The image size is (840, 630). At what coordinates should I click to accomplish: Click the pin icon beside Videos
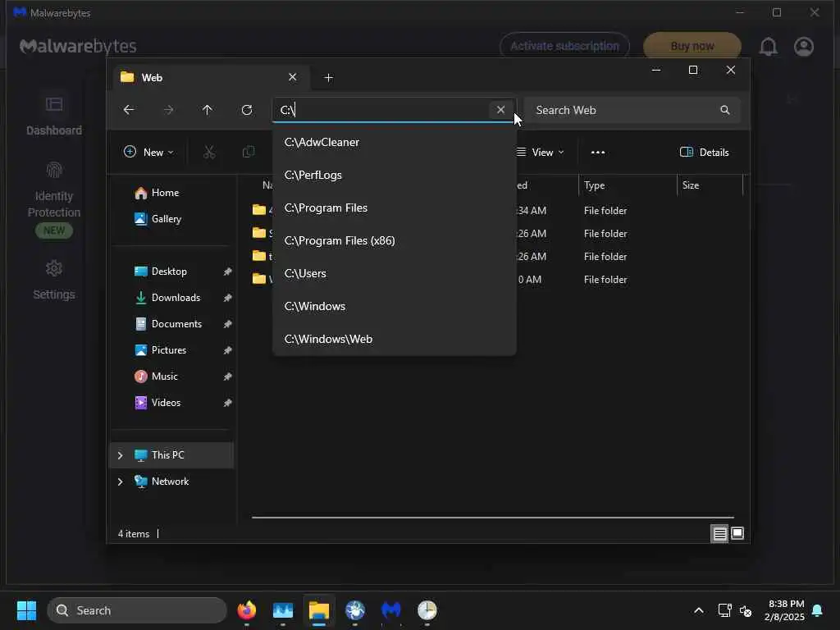click(x=228, y=403)
